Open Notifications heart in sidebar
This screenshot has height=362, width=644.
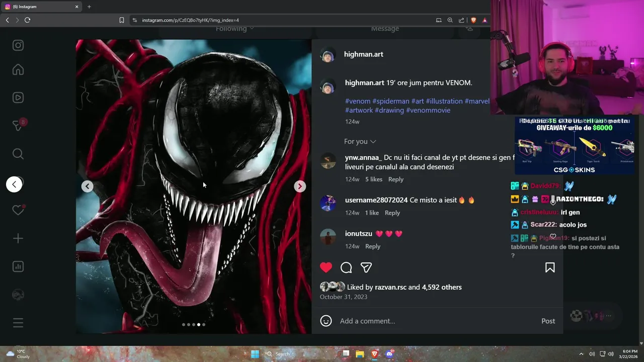click(19, 210)
